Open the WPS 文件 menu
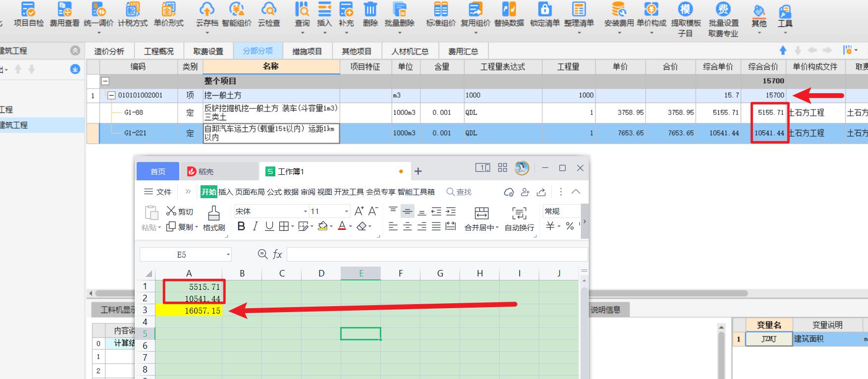868x379 pixels. [157, 192]
